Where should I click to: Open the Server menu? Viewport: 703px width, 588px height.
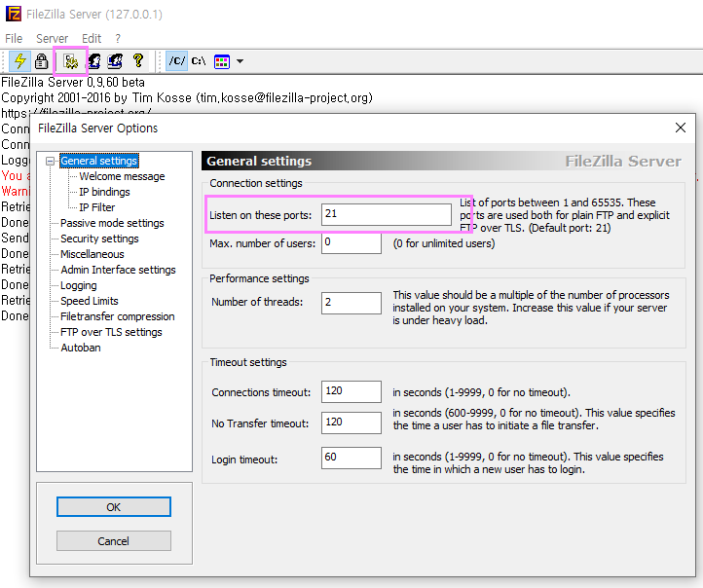(52, 39)
